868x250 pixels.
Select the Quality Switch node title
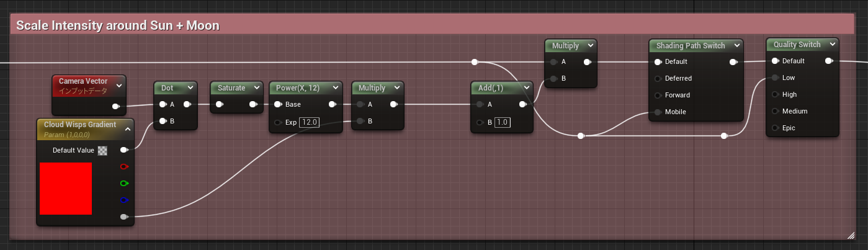pyautogui.click(x=797, y=45)
